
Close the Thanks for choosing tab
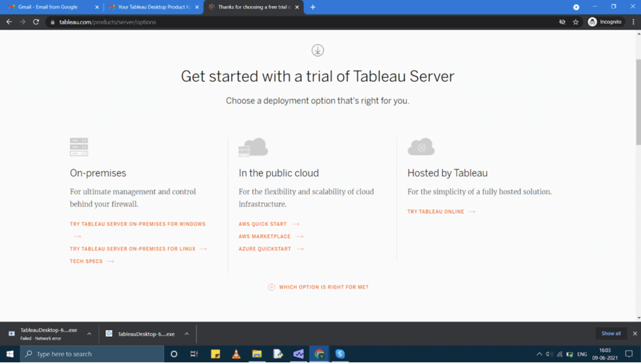pos(297,7)
